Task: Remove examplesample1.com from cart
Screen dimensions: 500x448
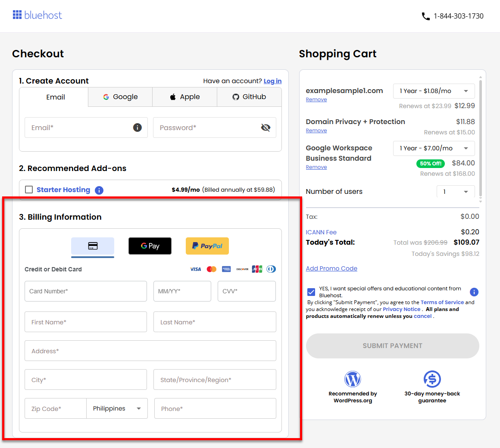Action: 316,100
